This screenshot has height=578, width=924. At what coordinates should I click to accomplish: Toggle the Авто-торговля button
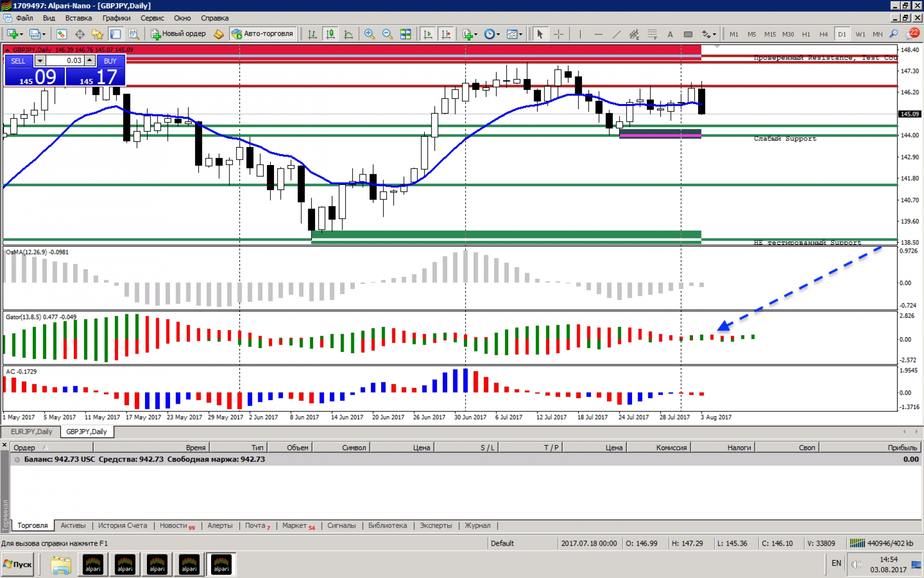tap(262, 34)
